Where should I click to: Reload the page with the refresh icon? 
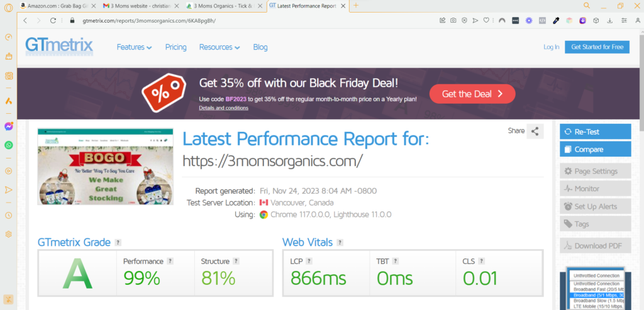(x=53, y=20)
